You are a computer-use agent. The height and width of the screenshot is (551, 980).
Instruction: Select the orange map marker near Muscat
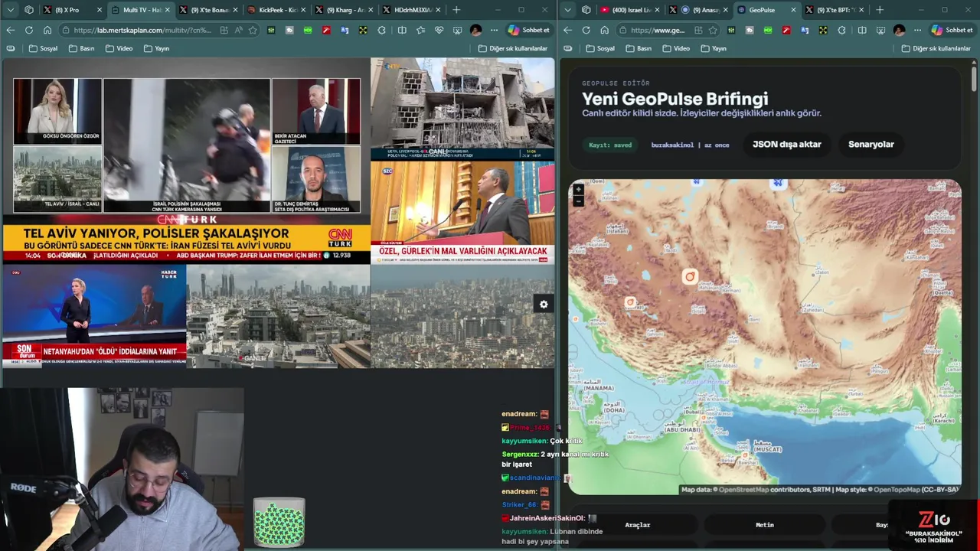pyautogui.click(x=745, y=456)
